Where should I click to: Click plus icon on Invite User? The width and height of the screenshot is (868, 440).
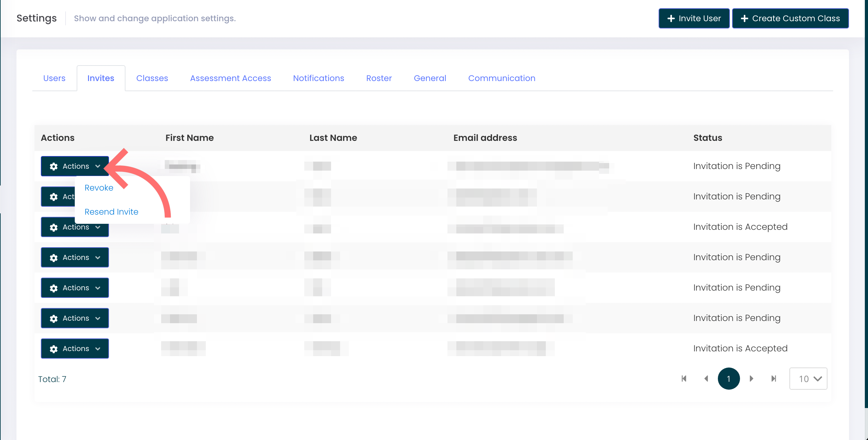pyautogui.click(x=671, y=18)
